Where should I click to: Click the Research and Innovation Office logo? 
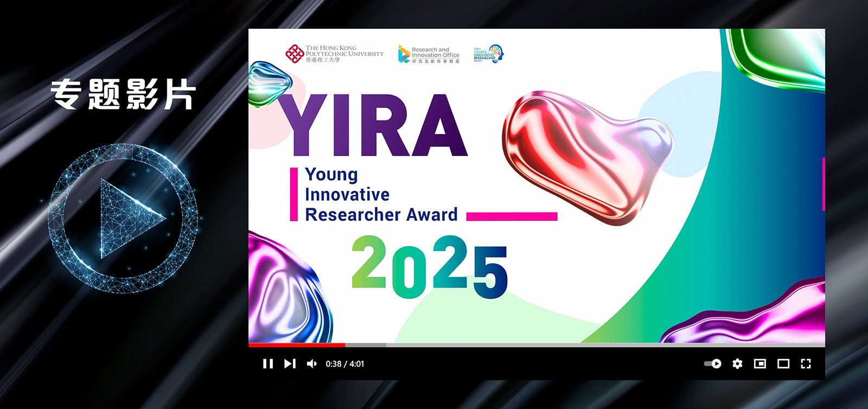pyautogui.click(x=429, y=54)
